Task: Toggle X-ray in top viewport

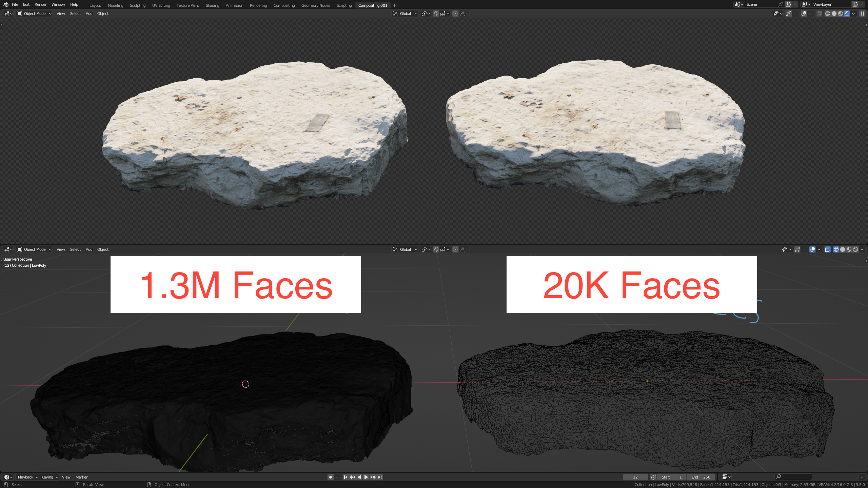Action: 819,14
